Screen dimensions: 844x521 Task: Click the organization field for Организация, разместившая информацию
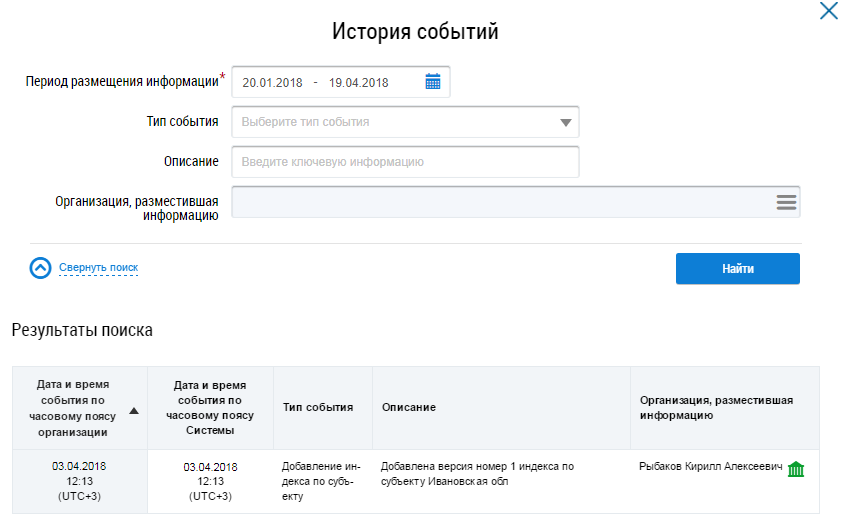[x=516, y=202]
